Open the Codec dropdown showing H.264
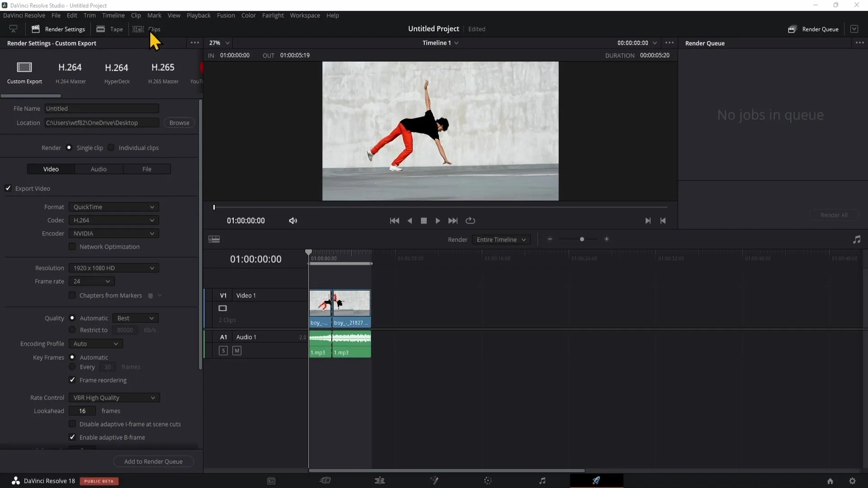868x488 pixels. pos(114,220)
